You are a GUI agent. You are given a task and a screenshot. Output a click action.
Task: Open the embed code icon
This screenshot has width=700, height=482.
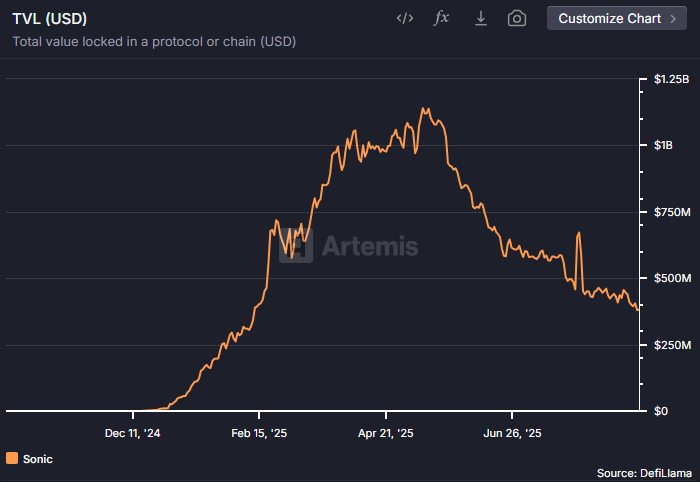(405, 18)
